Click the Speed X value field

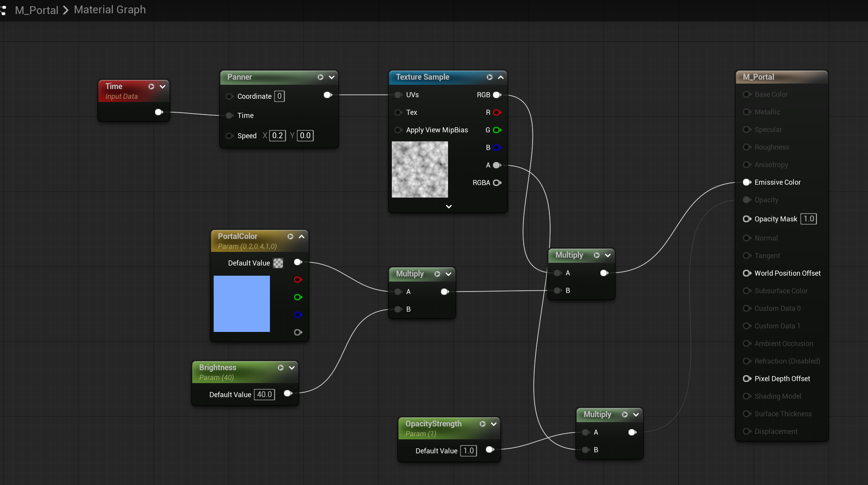(x=277, y=136)
